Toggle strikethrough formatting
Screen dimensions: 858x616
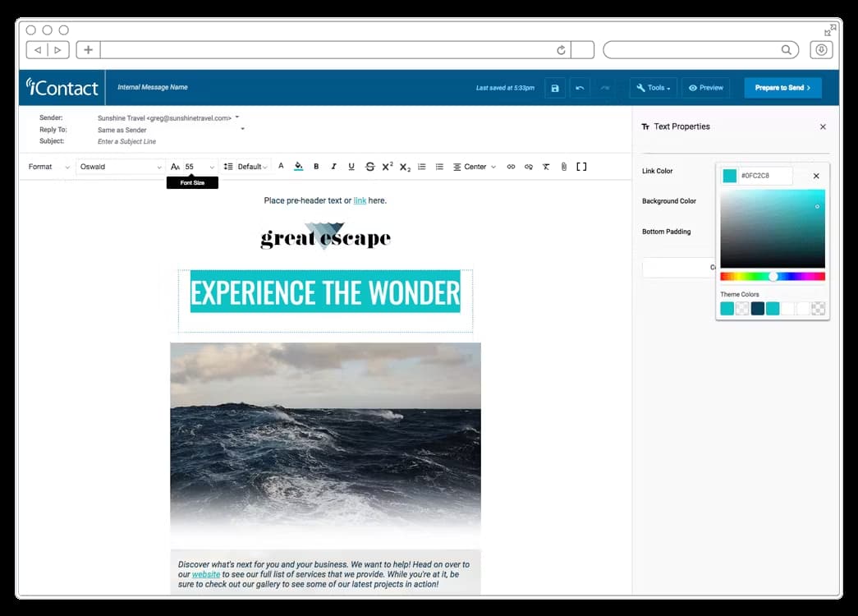click(x=370, y=167)
